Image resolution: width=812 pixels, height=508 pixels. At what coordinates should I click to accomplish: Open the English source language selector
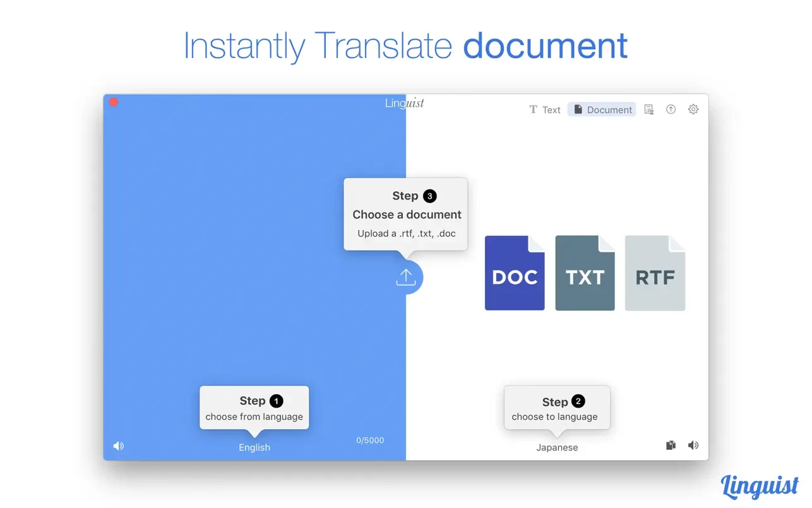tap(254, 447)
